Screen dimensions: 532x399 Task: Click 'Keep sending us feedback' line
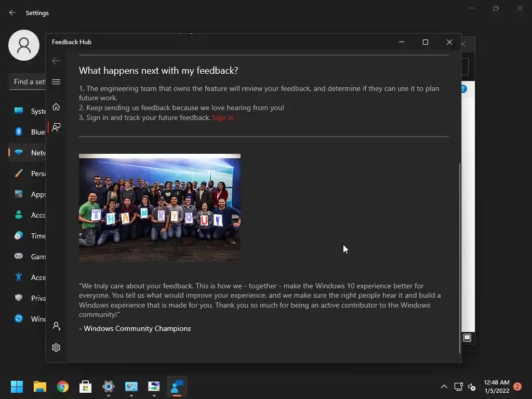click(x=181, y=108)
